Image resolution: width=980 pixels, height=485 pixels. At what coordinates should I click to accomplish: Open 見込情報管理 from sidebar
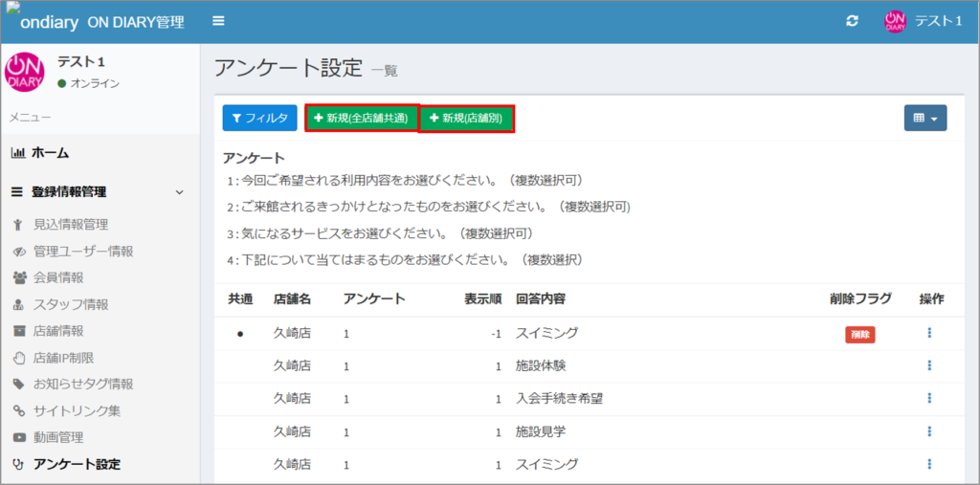pyautogui.click(x=71, y=225)
